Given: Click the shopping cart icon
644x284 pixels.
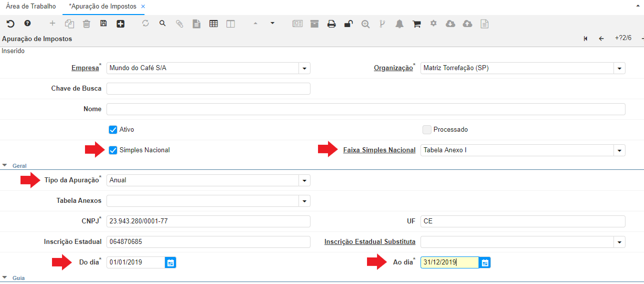Looking at the screenshot, I should 416,24.
